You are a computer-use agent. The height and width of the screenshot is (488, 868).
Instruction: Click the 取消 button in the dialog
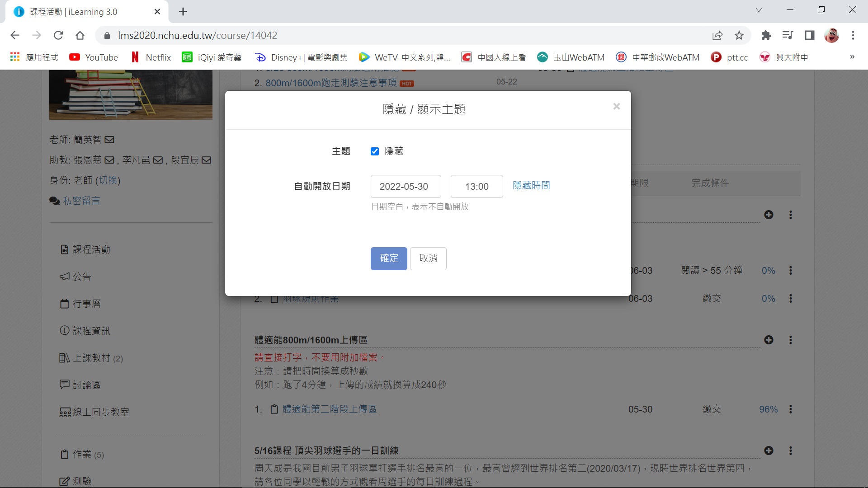coord(428,258)
